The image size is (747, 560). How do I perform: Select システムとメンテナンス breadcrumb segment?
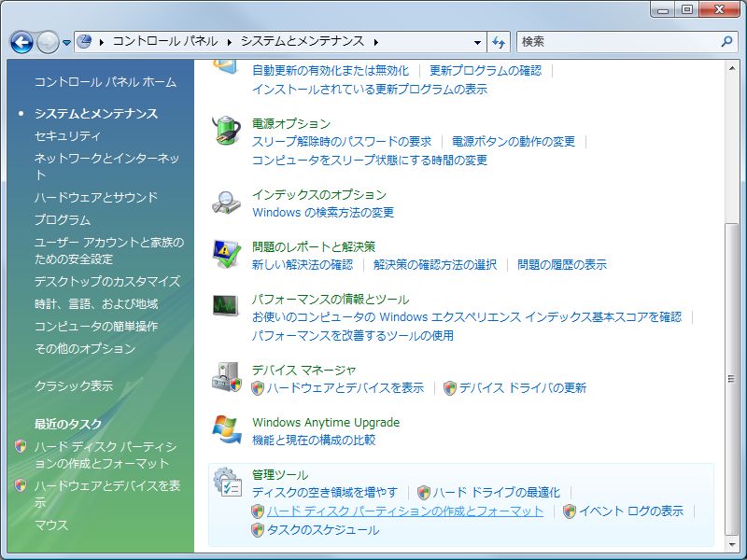tap(303, 41)
